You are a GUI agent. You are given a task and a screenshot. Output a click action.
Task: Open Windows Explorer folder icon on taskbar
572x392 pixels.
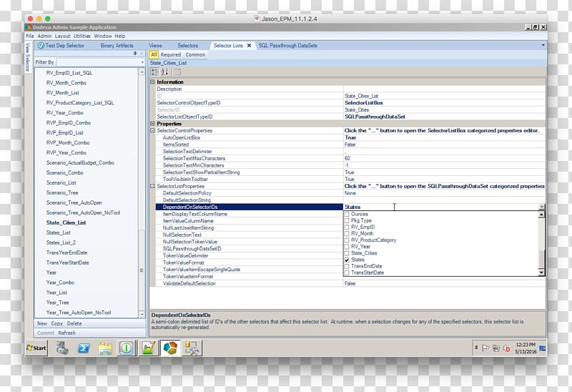pyautogui.click(x=105, y=348)
